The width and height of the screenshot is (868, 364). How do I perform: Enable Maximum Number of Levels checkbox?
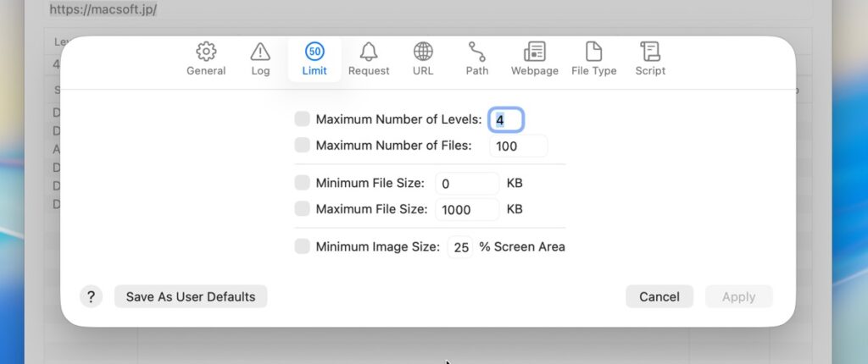coord(303,119)
